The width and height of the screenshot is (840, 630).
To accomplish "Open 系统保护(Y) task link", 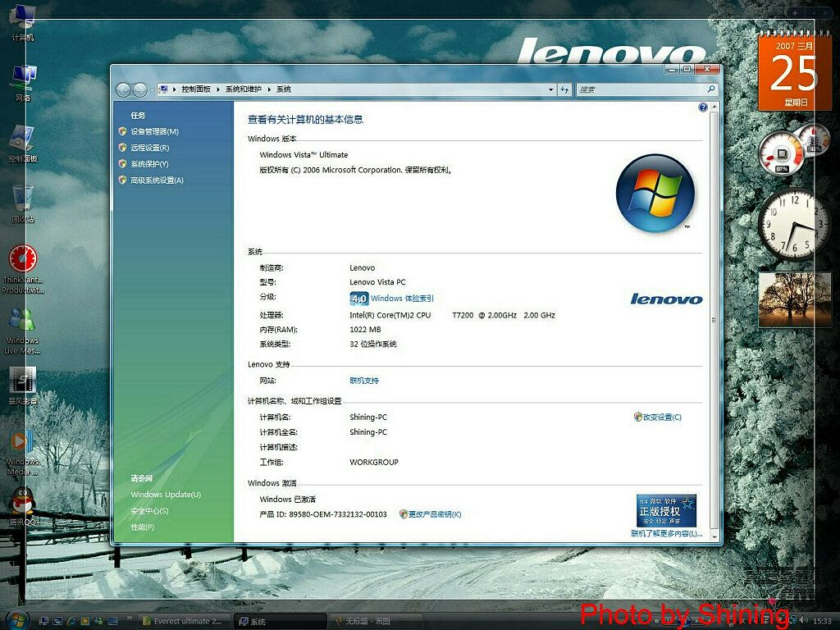I will 149,164.
